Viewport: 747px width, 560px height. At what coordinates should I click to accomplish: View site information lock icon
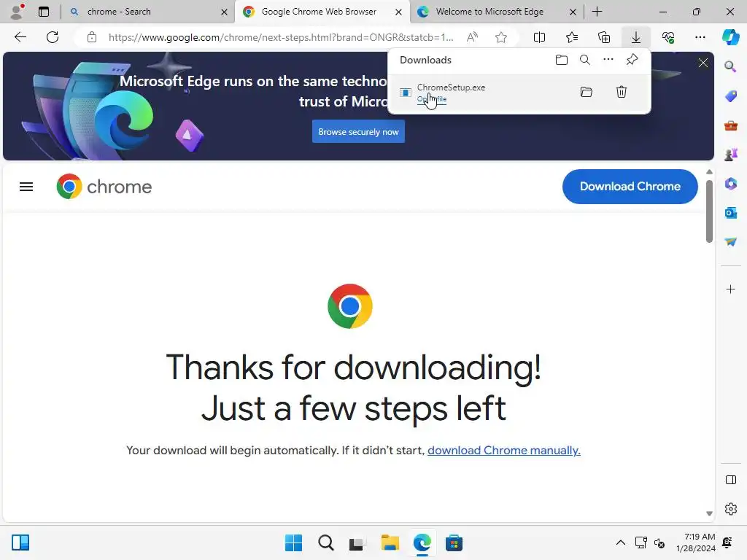point(92,37)
